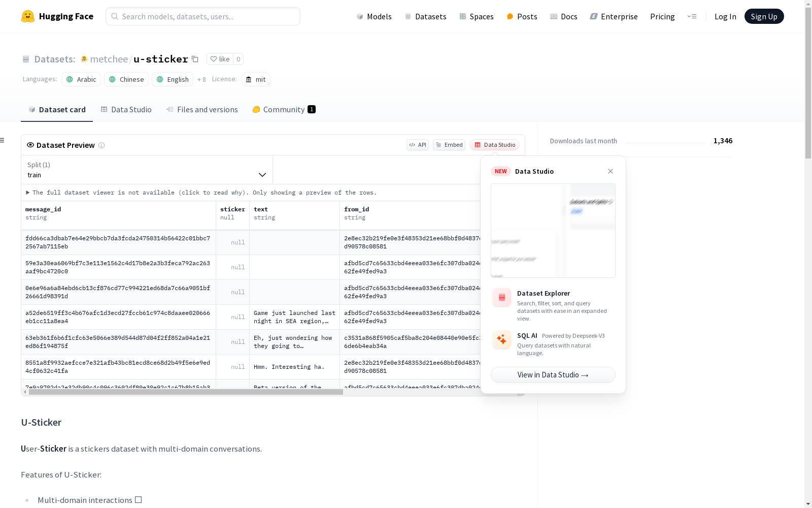Click message_id cell starting fdd66ca3dbab
The image size is (812, 508).
click(118, 242)
